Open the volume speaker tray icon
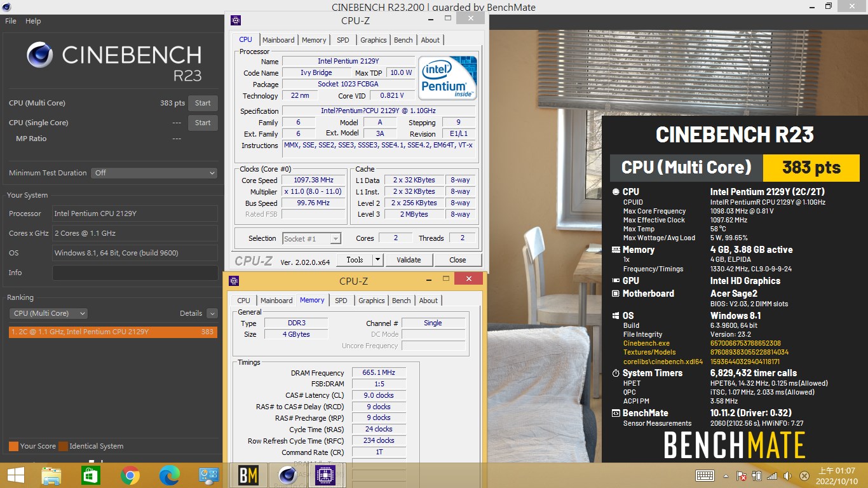The height and width of the screenshot is (488, 868). click(788, 475)
